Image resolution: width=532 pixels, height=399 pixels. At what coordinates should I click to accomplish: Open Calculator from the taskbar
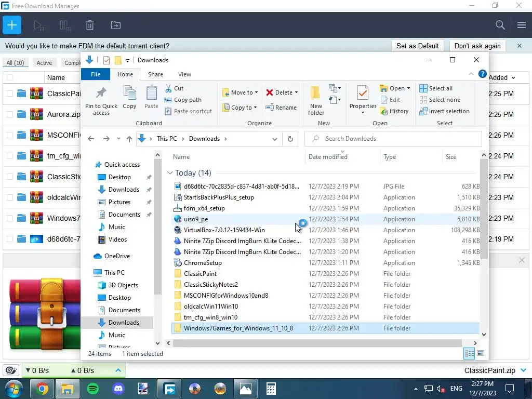[271, 389]
